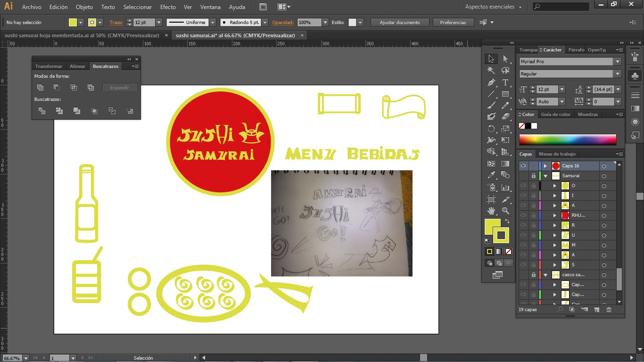Select the Eraser tool
Screen dimensions: 644x362
click(505, 116)
